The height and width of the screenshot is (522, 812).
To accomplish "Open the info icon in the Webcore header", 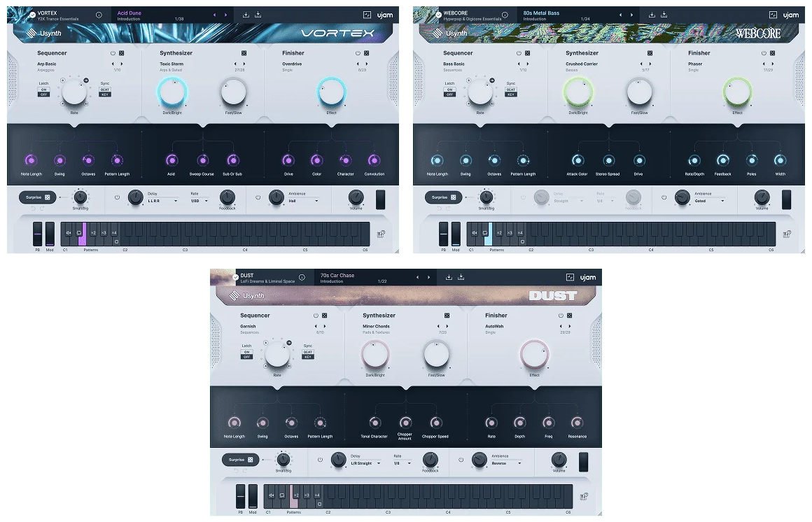I will 505,15.
